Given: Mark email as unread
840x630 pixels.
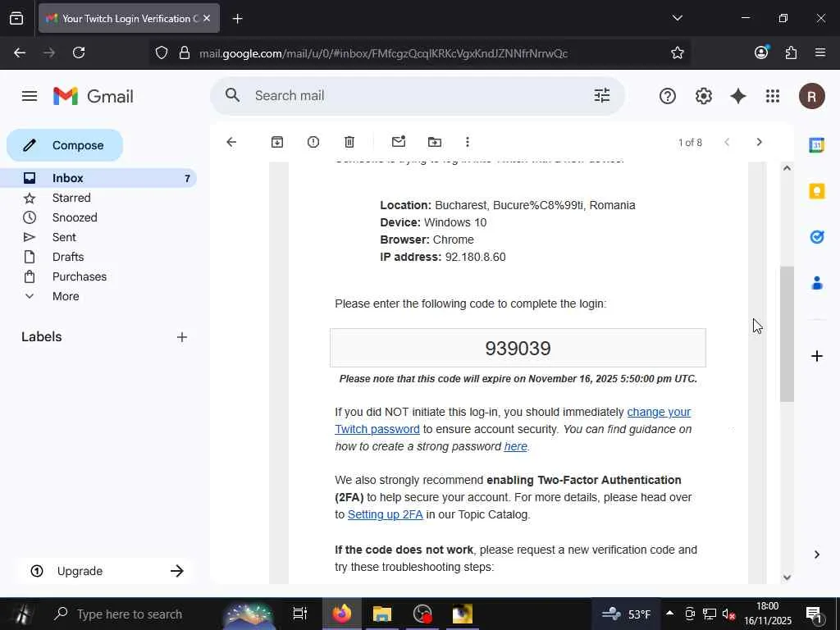Looking at the screenshot, I should pyautogui.click(x=399, y=142).
